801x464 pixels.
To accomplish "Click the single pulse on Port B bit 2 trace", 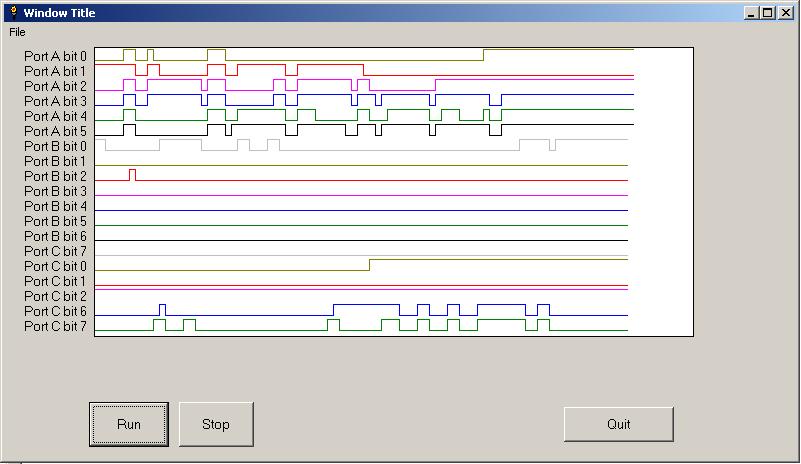I will (132, 175).
